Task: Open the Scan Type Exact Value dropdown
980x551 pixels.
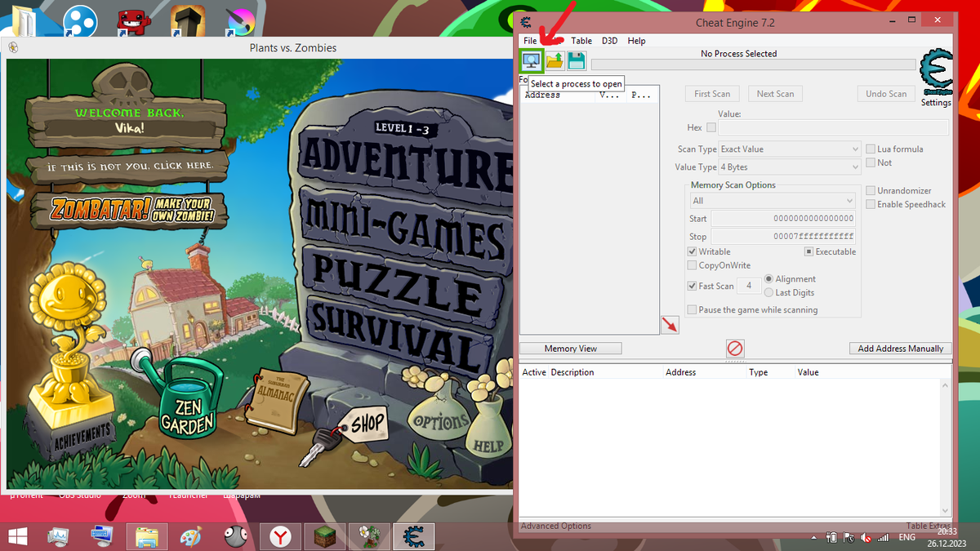Action: pos(790,149)
